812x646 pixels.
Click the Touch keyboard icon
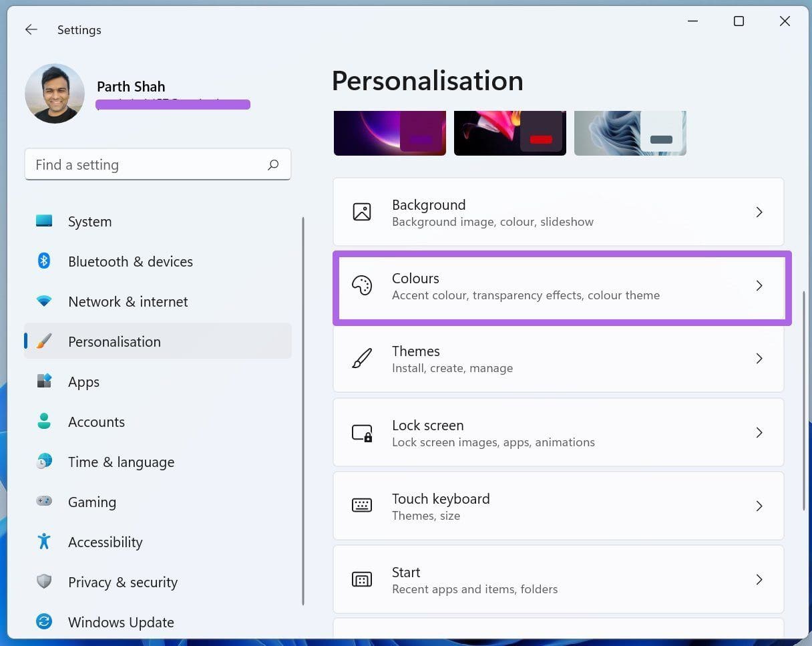(x=362, y=506)
